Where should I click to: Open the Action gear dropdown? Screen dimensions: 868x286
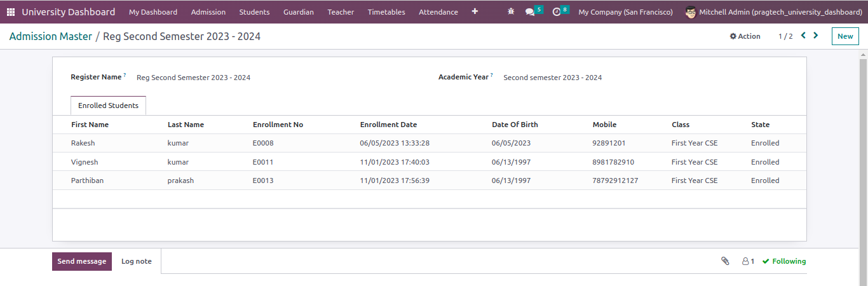pos(745,36)
